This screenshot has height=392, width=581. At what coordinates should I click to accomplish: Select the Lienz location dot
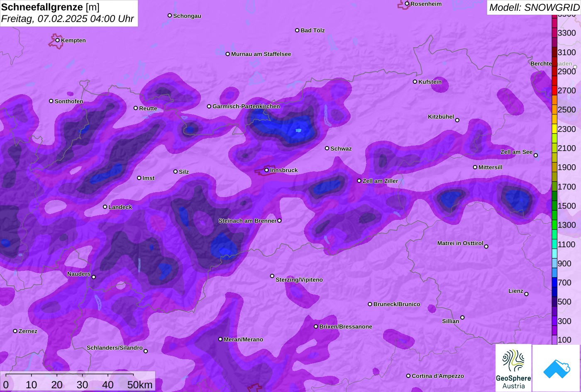click(x=526, y=294)
